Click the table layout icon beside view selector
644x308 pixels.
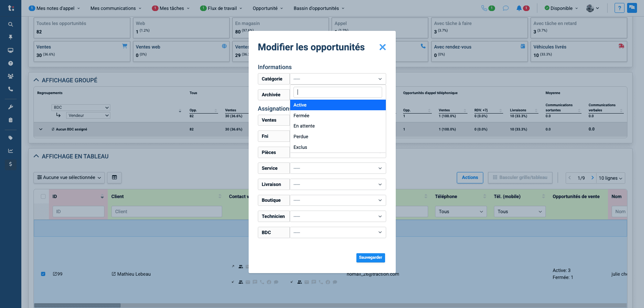pyautogui.click(x=114, y=178)
